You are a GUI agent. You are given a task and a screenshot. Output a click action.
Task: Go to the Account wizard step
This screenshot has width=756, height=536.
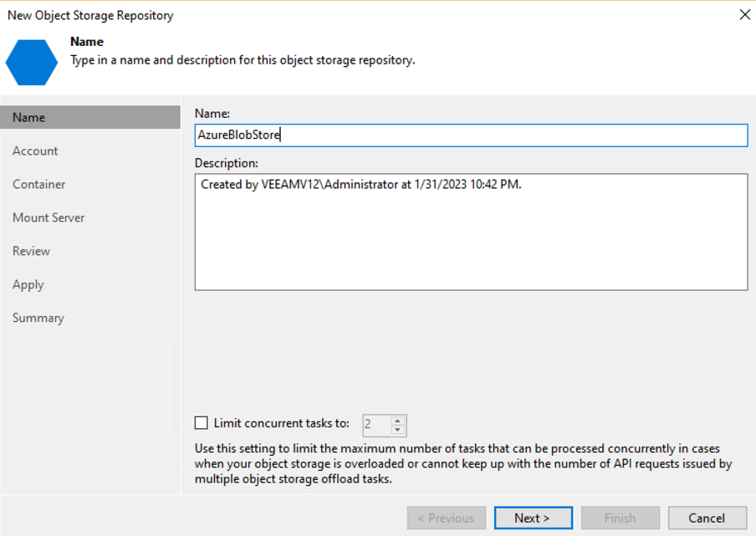click(35, 151)
